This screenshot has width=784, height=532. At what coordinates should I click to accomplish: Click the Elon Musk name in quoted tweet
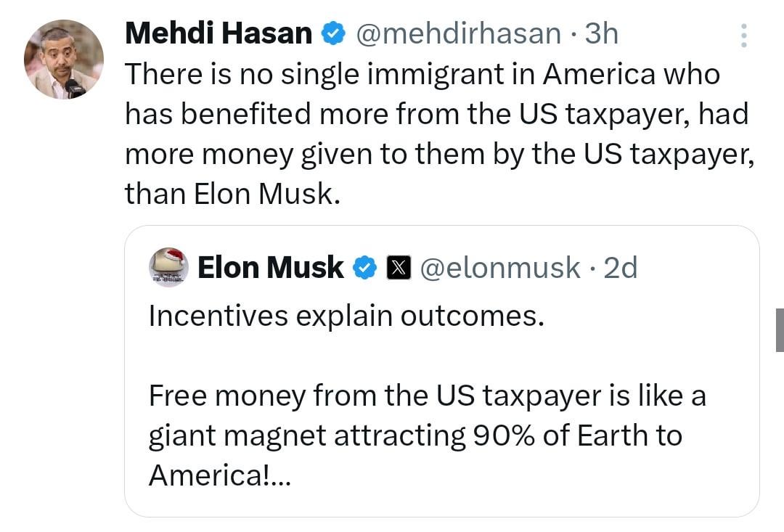[x=270, y=268]
